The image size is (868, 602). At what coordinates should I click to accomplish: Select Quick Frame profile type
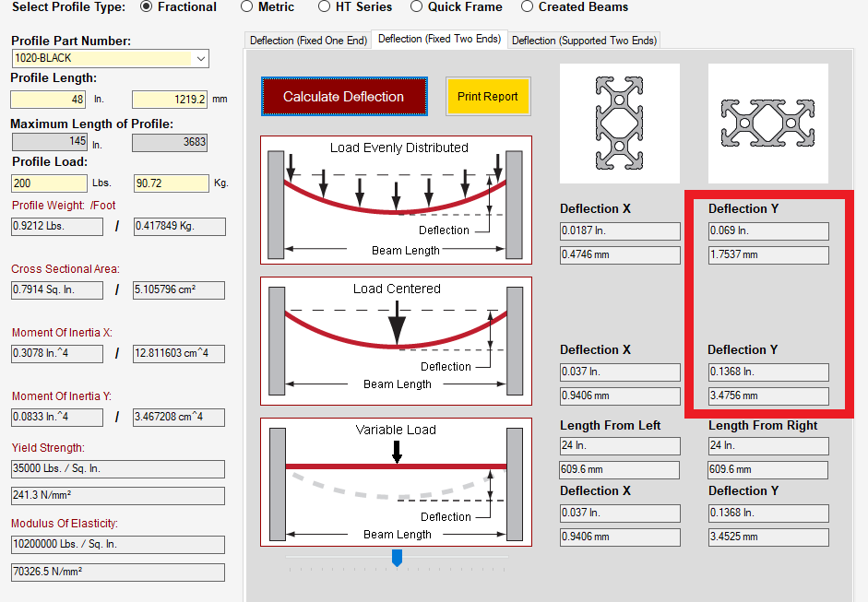point(409,6)
